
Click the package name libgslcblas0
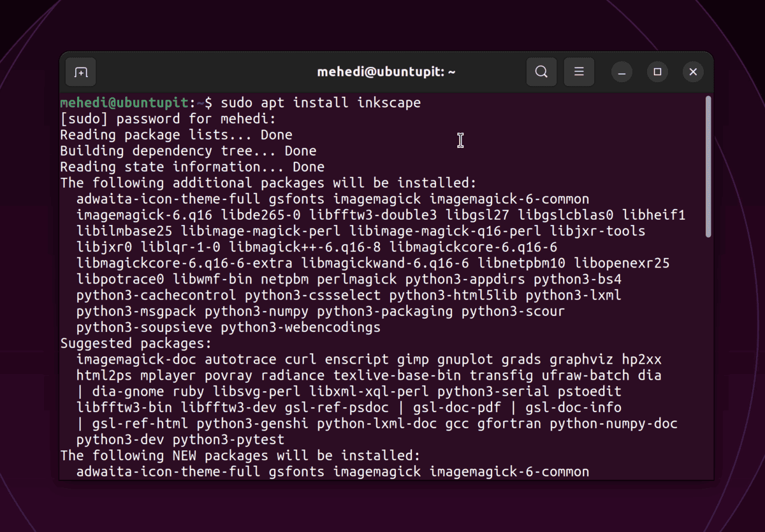565,215
